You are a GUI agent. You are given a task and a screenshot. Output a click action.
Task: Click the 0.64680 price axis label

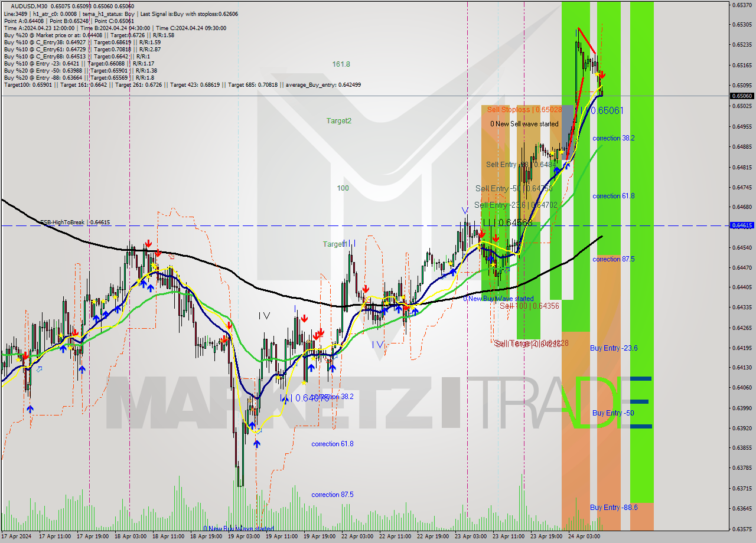click(x=742, y=207)
